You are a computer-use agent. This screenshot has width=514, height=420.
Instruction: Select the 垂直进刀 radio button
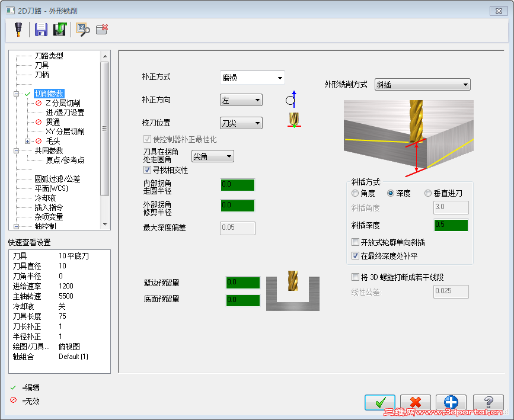[x=428, y=194]
